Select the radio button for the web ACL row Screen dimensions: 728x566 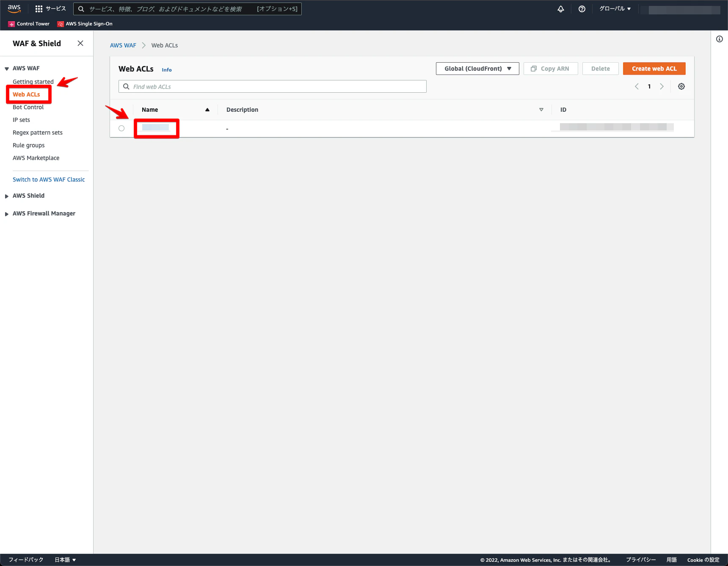tap(121, 128)
